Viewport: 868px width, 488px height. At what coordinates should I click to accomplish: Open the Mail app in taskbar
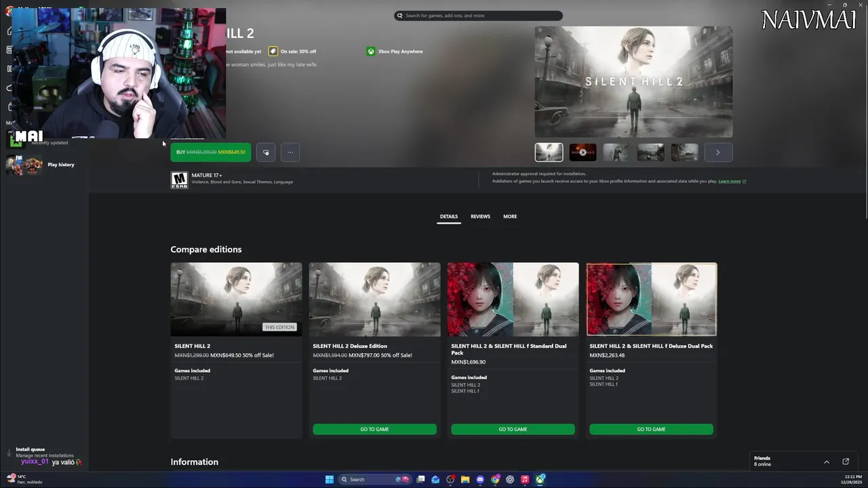[435, 479]
